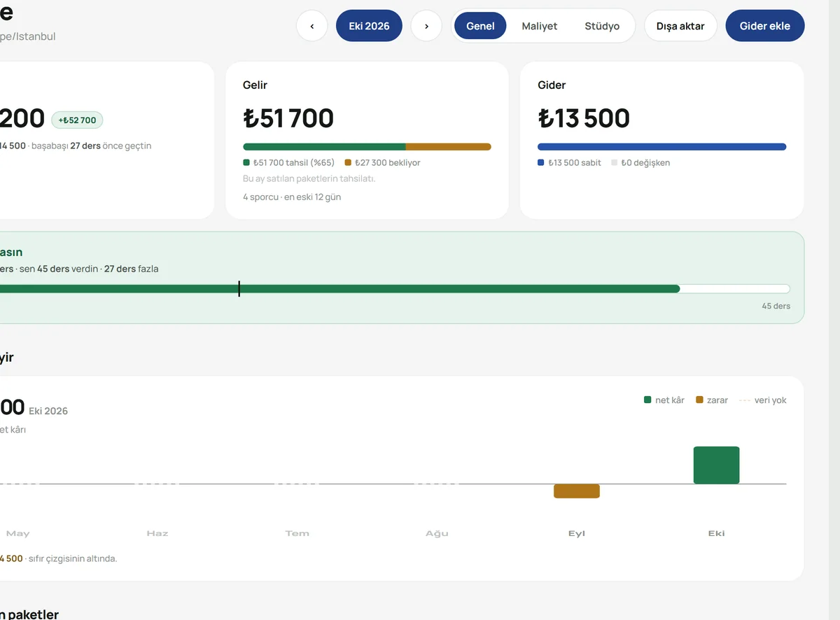Click the 'veri yok' legend entry

(762, 400)
